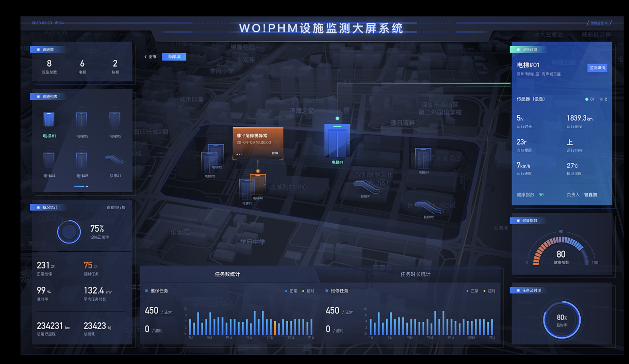Screen dimensions: 629x364
Task: Click the 扶梯#1 escalator marker on map
Action: click(368, 187)
